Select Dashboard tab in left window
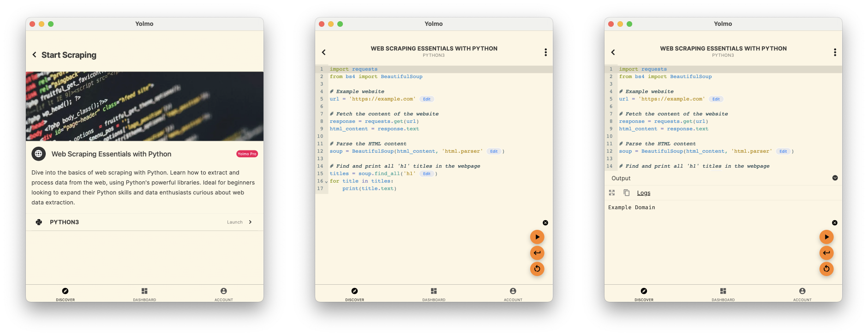The height and width of the screenshot is (336, 868). pos(144,294)
